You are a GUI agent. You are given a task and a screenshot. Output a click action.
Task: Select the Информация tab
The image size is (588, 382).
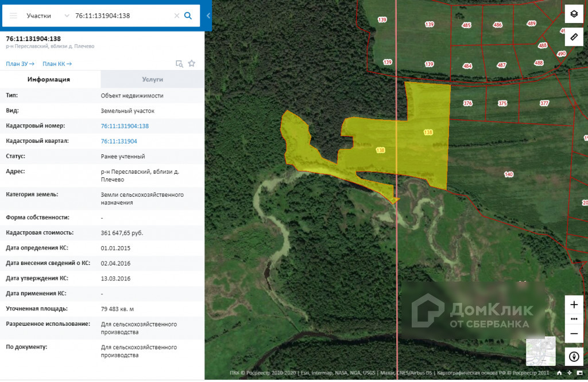(49, 79)
